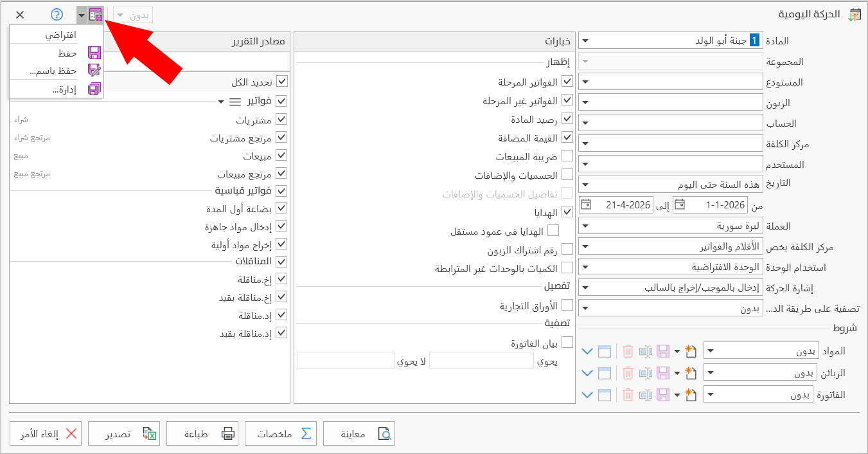
Task: Rename the الزبائن condition
Action: tap(646, 373)
